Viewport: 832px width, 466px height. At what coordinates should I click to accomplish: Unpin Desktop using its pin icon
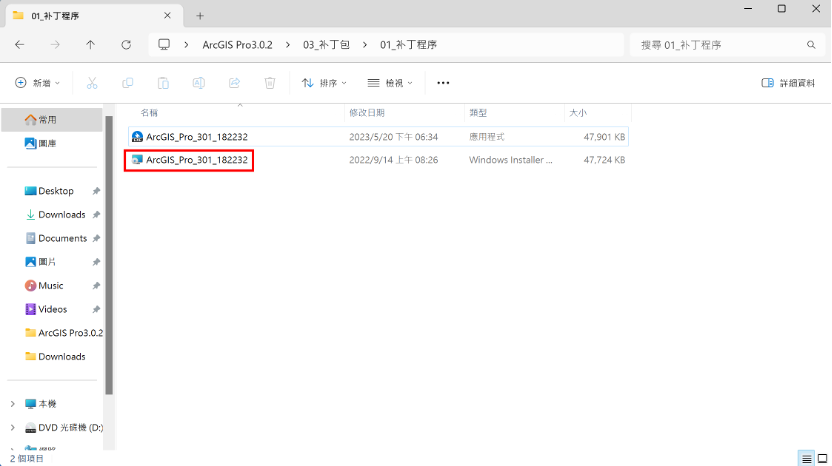click(96, 191)
